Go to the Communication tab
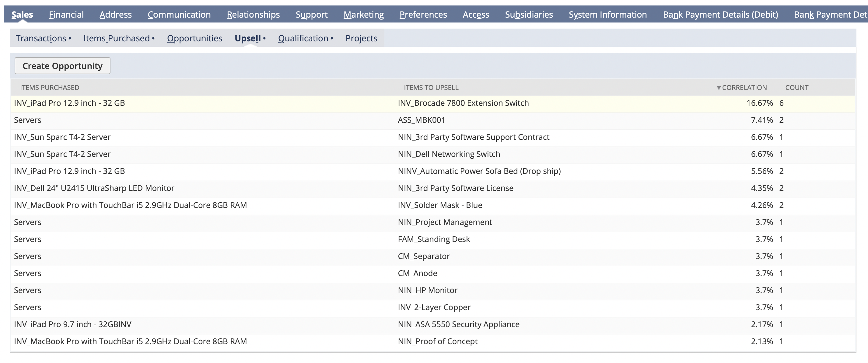Image resolution: width=868 pixels, height=363 pixels. tap(179, 15)
